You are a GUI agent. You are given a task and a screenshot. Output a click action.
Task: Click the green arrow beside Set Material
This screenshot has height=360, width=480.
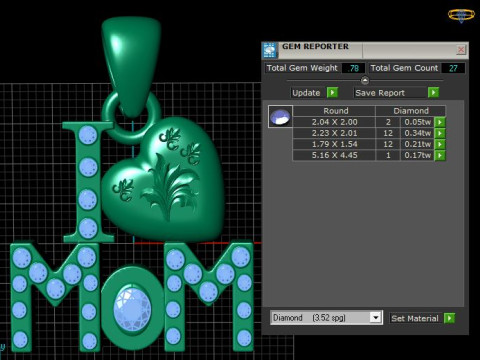449,318
